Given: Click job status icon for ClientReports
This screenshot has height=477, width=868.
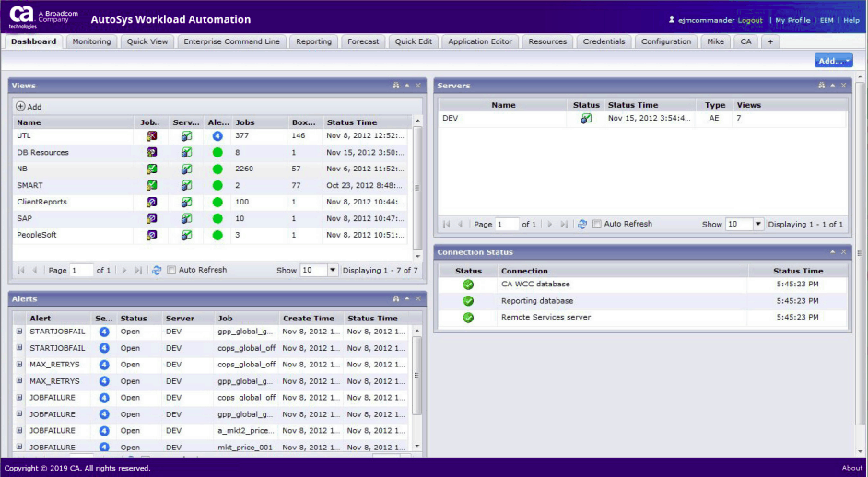Looking at the screenshot, I should click(151, 202).
